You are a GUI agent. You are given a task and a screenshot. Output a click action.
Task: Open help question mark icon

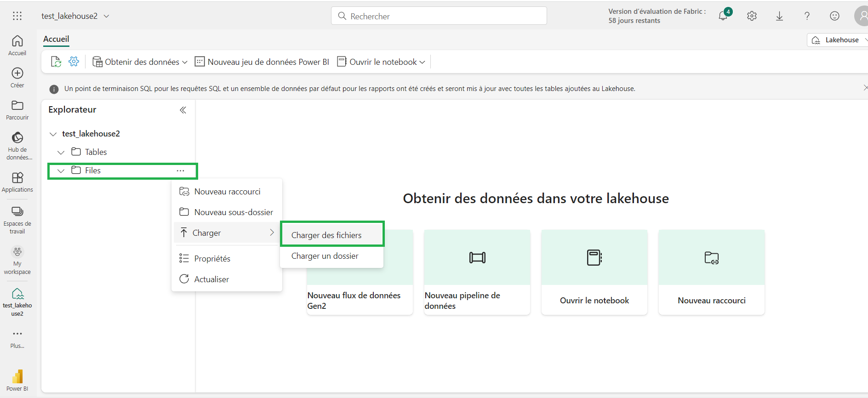pos(807,16)
